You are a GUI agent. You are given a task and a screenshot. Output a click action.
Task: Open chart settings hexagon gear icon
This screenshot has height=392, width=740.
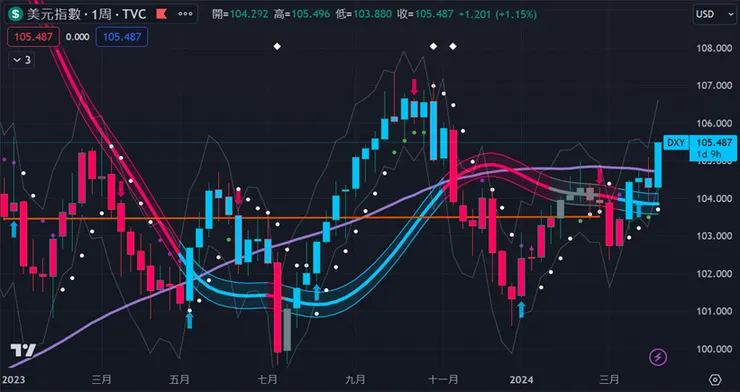(715, 380)
